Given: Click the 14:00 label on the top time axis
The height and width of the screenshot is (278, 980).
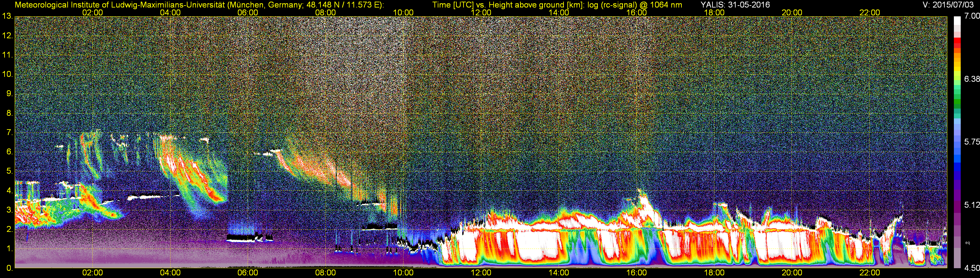Looking at the screenshot, I should [x=559, y=12].
